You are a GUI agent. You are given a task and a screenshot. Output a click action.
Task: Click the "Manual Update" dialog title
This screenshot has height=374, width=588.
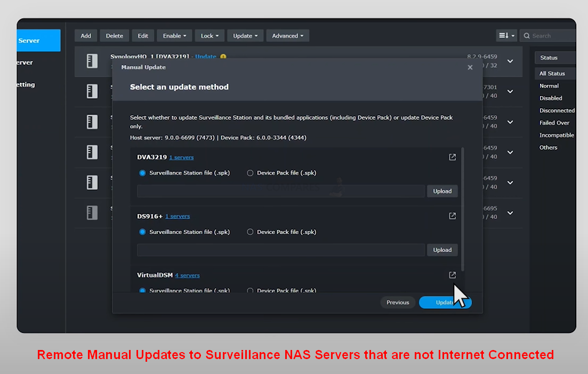point(143,67)
